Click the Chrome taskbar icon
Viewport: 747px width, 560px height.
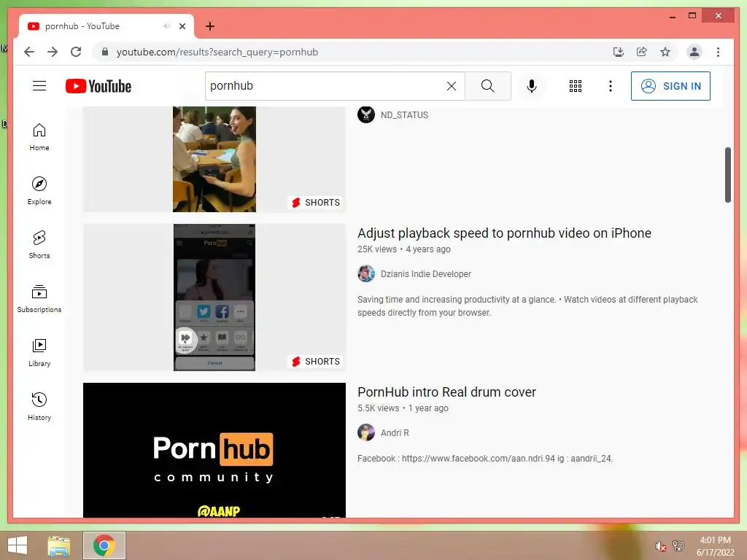104,545
